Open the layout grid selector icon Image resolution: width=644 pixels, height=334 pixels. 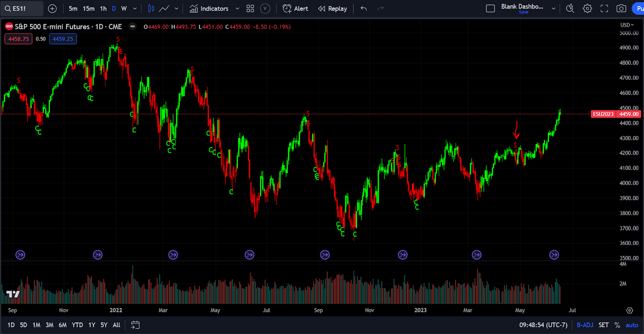(x=250, y=8)
